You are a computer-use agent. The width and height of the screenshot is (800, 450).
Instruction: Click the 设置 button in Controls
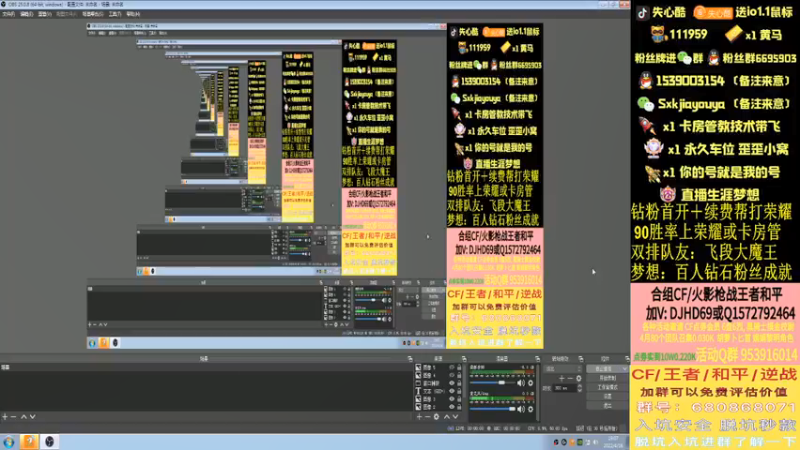[608, 396]
